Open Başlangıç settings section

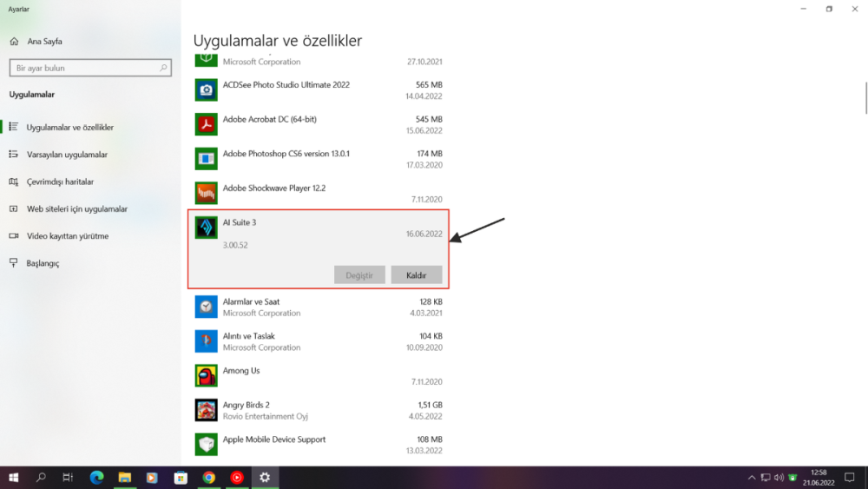tap(90, 263)
